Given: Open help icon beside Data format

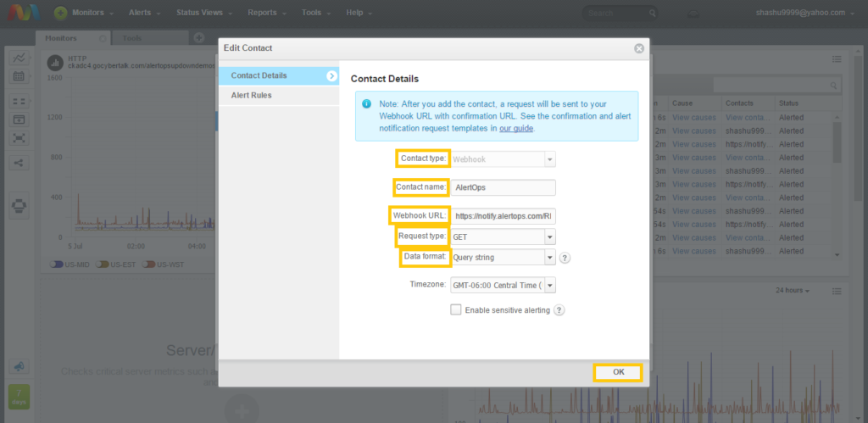Looking at the screenshot, I should click(x=565, y=258).
